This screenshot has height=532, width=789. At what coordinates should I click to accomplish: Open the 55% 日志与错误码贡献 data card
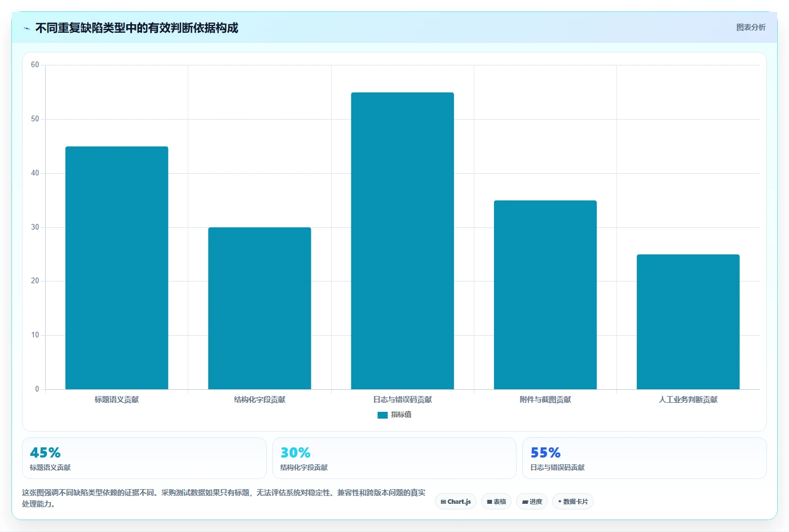click(644, 458)
